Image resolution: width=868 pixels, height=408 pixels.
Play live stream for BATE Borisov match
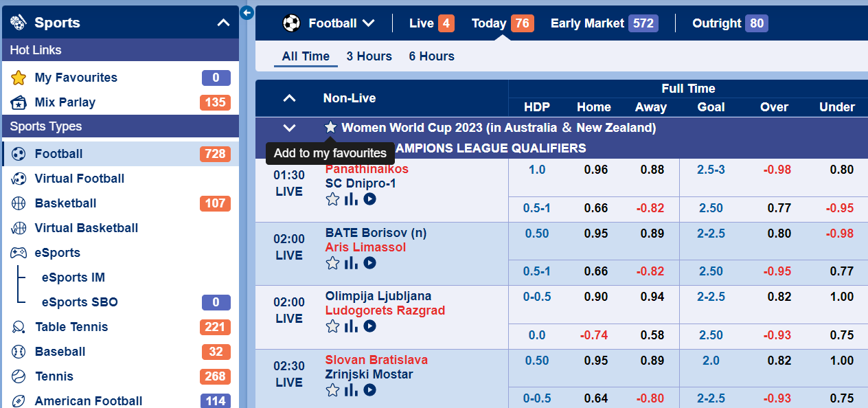[x=369, y=263]
